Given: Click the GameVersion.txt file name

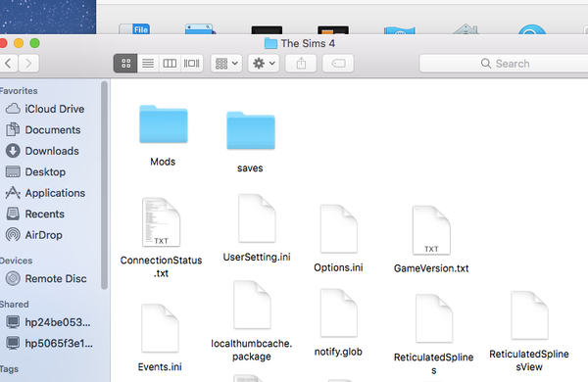Looking at the screenshot, I should 431,268.
